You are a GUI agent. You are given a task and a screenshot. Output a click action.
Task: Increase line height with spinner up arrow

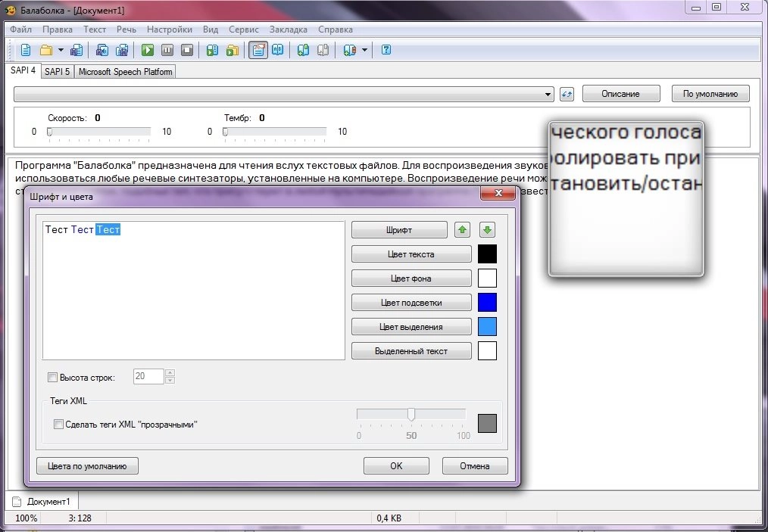pos(170,373)
